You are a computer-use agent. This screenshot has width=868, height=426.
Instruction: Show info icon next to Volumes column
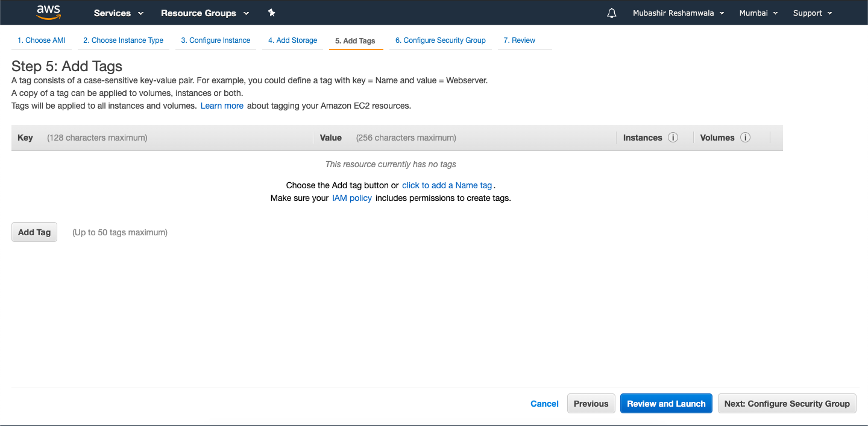click(745, 138)
